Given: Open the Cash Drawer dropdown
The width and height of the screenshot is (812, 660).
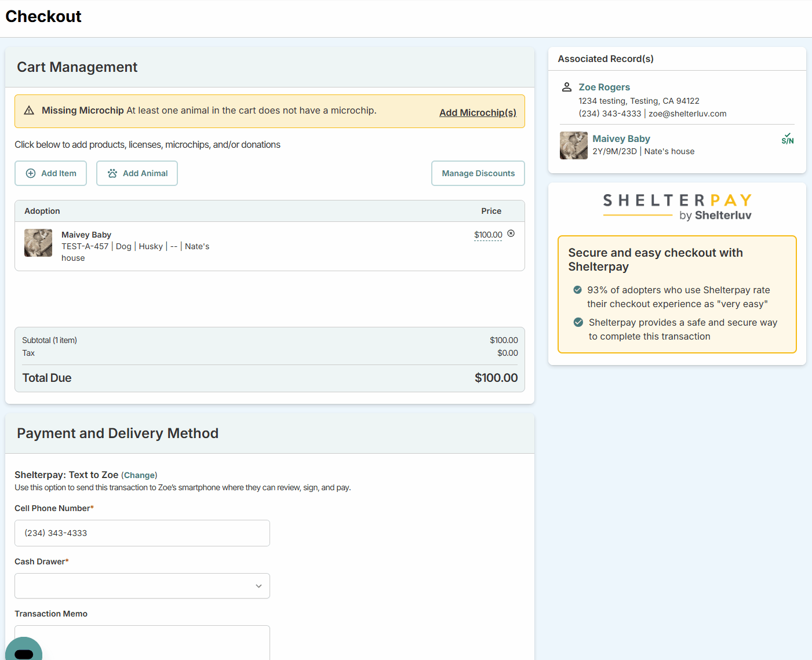Looking at the screenshot, I should [x=142, y=586].
